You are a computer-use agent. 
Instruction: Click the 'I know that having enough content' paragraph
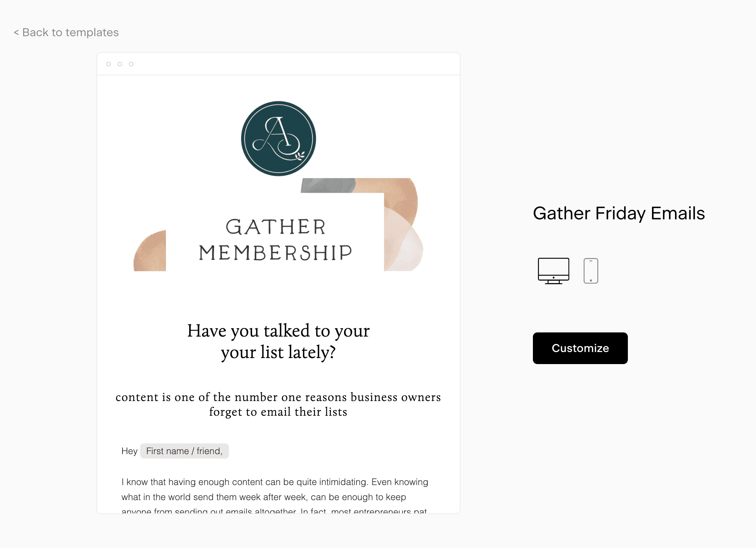tap(275, 496)
